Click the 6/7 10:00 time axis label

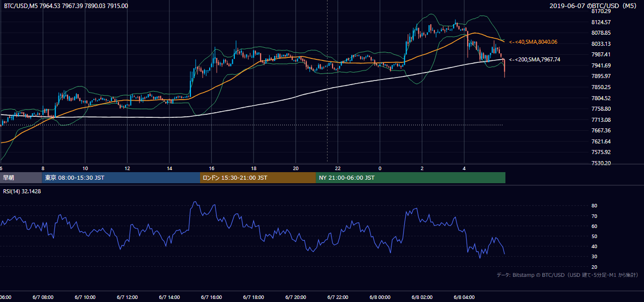click(85, 297)
